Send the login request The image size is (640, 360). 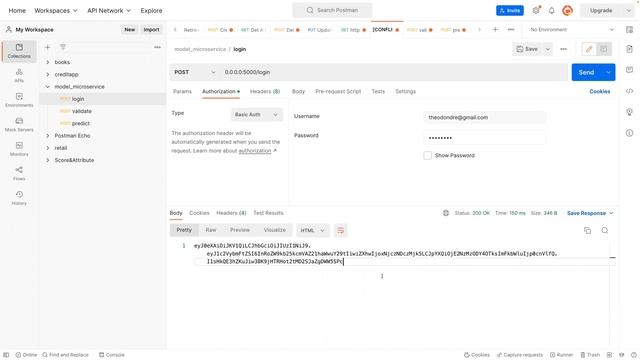pyautogui.click(x=586, y=72)
